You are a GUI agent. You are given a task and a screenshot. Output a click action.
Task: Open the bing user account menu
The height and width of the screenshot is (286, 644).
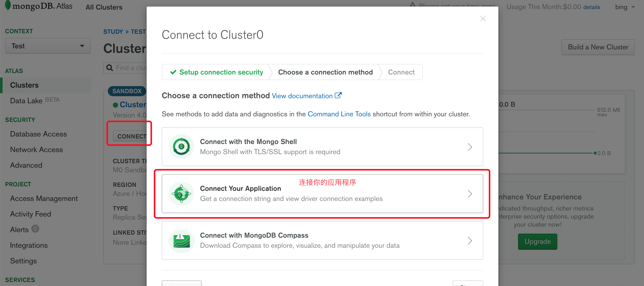(x=625, y=7)
